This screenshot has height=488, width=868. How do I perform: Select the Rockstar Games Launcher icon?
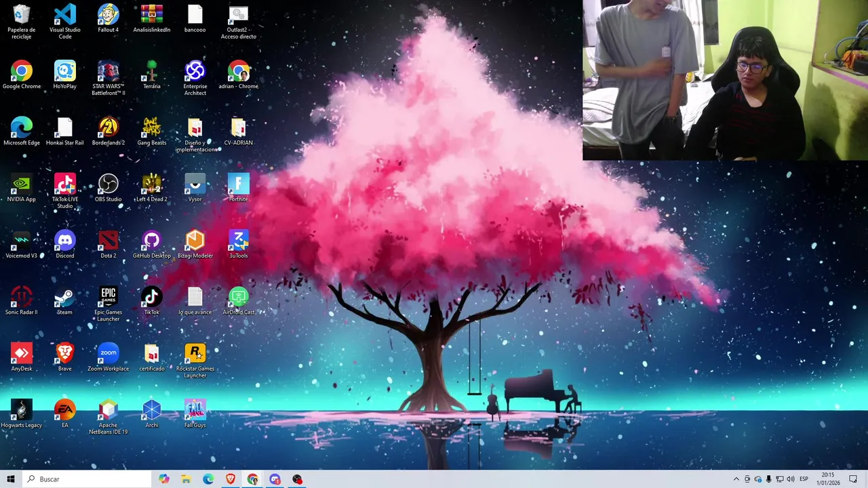tap(195, 353)
